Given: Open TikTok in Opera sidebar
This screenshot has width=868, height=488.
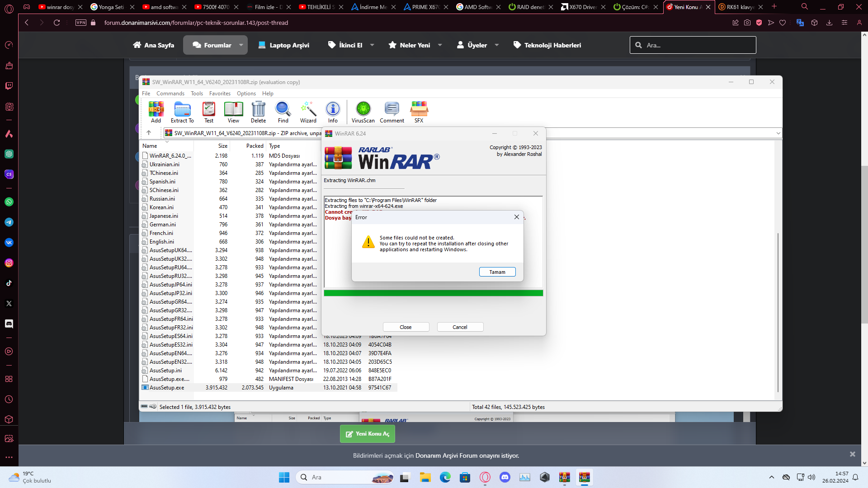Looking at the screenshot, I should pos(9,283).
